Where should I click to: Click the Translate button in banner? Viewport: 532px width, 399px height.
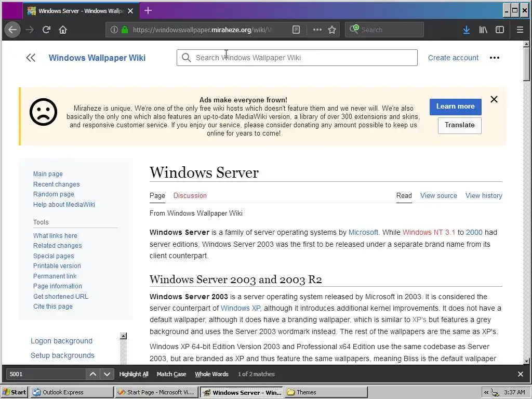pos(460,125)
